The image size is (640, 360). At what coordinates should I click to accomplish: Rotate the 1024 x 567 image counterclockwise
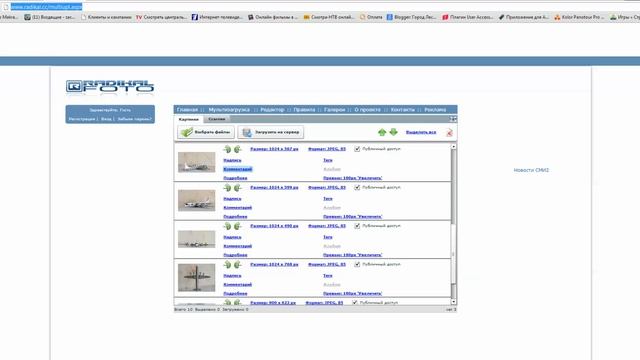[227, 149]
